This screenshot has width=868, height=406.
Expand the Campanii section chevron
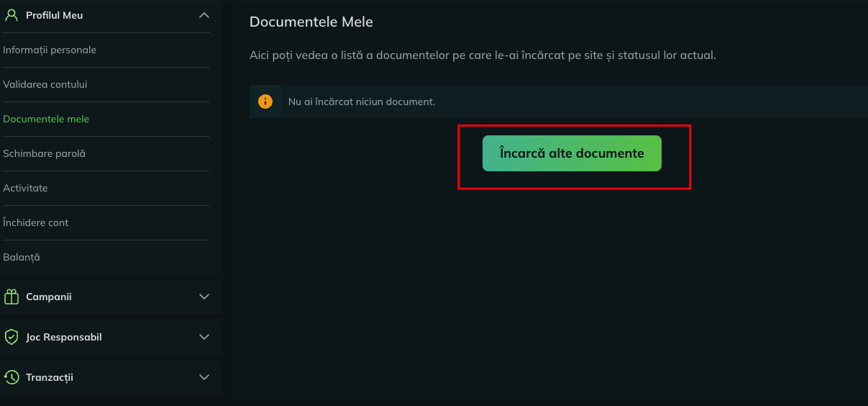(x=204, y=297)
